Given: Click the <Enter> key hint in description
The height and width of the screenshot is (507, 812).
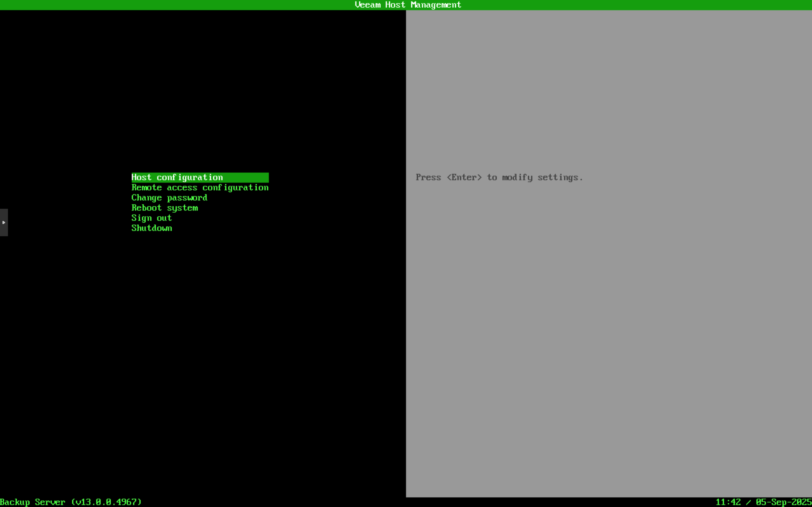Looking at the screenshot, I should pos(464,178).
